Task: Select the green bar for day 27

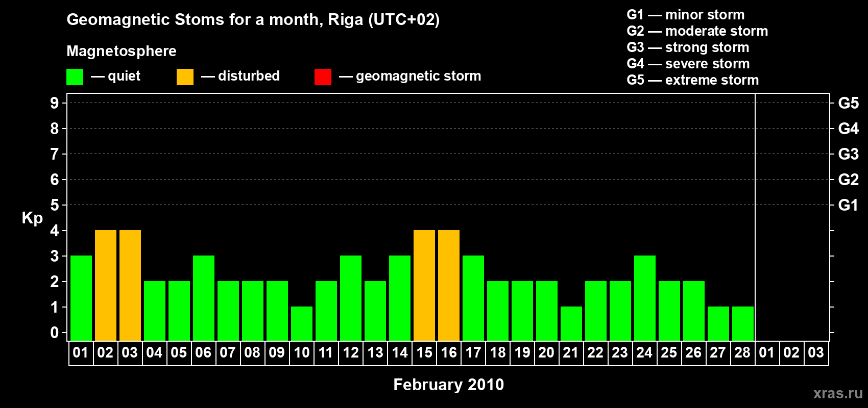Action: pyautogui.click(x=718, y=324)
